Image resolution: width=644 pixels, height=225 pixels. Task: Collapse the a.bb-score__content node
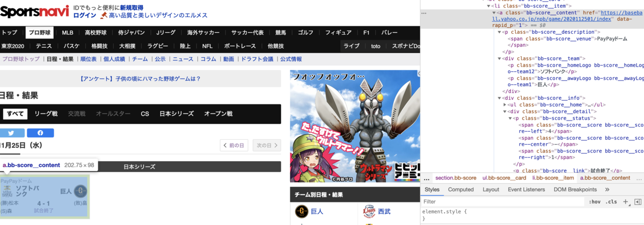[x=494, y=12]
